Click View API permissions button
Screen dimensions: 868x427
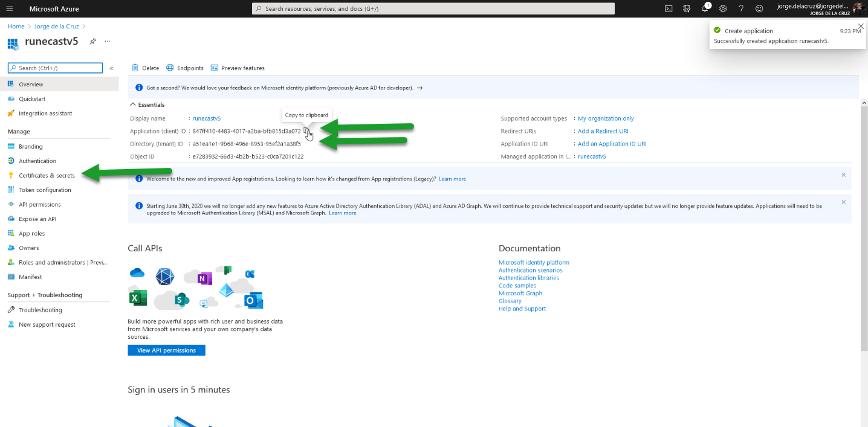pyautogui.click(x=166, y=350)
